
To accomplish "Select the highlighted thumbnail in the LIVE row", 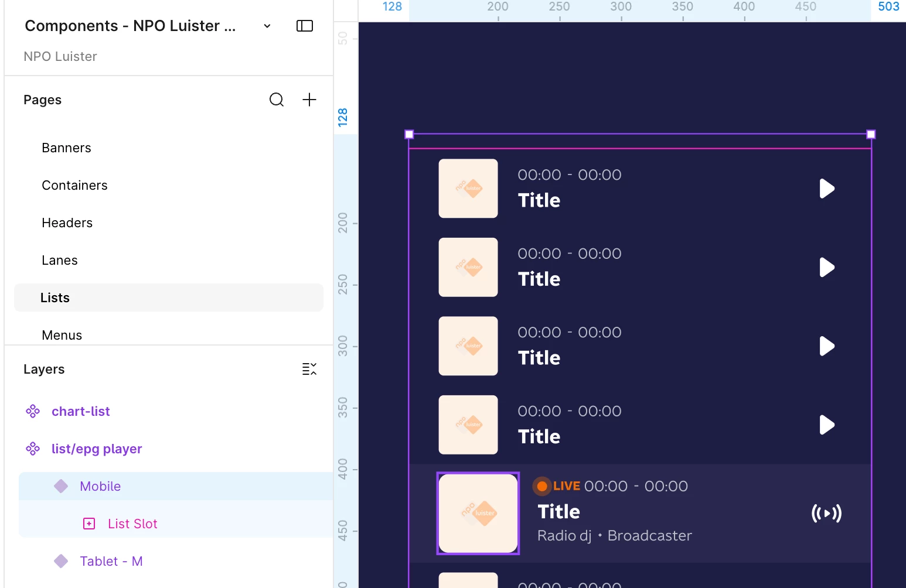I will (x=478, y=514).
